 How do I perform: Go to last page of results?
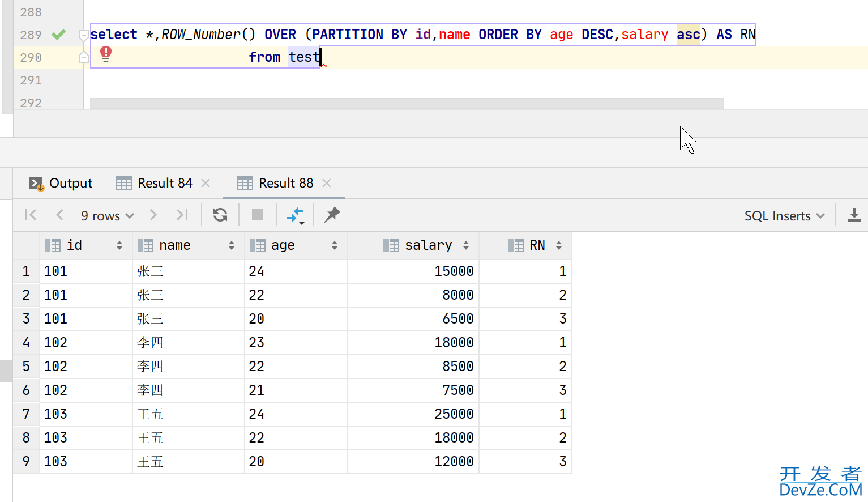click(182, 215)
